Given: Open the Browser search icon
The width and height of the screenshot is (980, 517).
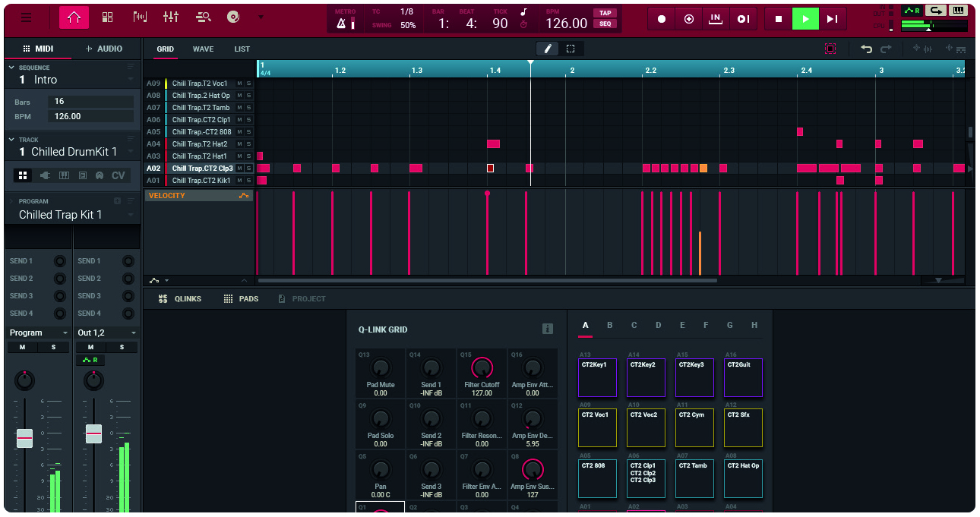Looking at the screenshot, I should [203, 17].
